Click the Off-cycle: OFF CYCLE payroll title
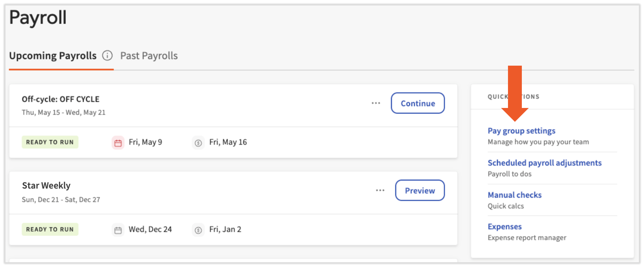The height and width of the screenshot is (267, 644). pos(61,99)
